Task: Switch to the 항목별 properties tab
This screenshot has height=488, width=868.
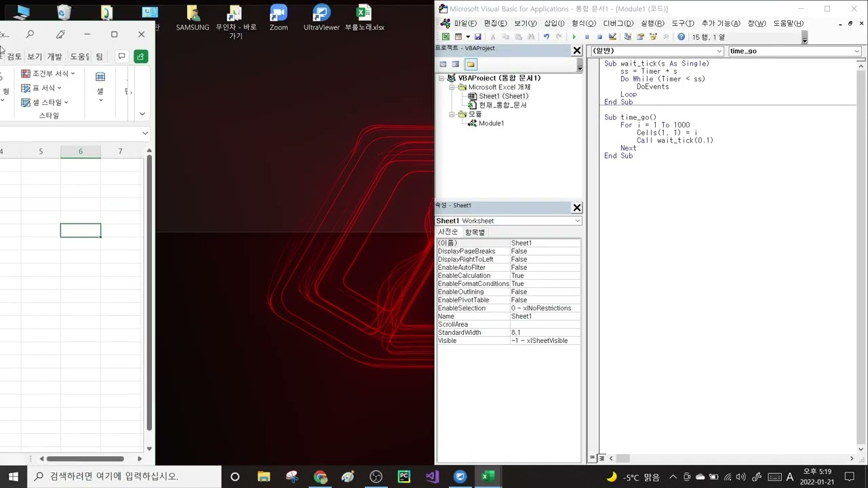Action: click(x=475, y=232)
